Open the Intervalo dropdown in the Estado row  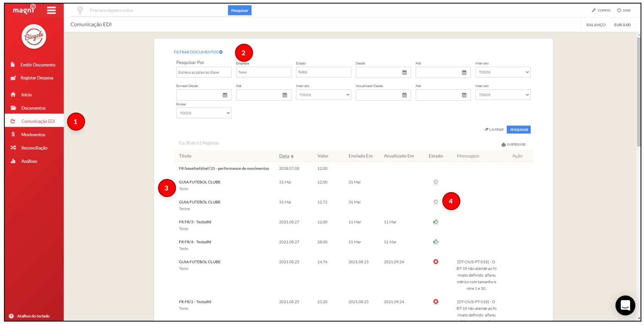tap(503, 72)
